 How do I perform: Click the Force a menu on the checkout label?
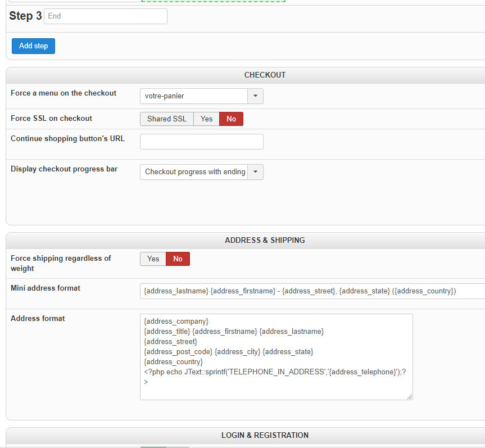(x=64, y=93)
